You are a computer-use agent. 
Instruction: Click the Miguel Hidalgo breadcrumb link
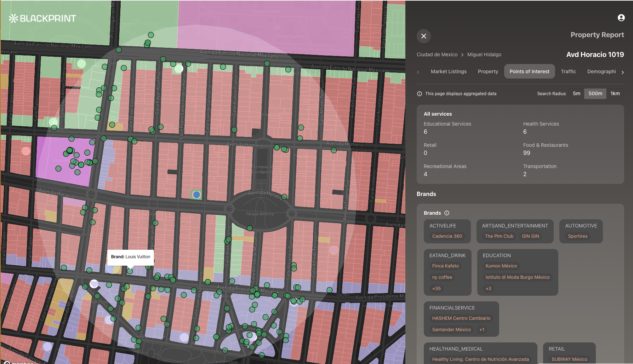(x=484, y=54)
